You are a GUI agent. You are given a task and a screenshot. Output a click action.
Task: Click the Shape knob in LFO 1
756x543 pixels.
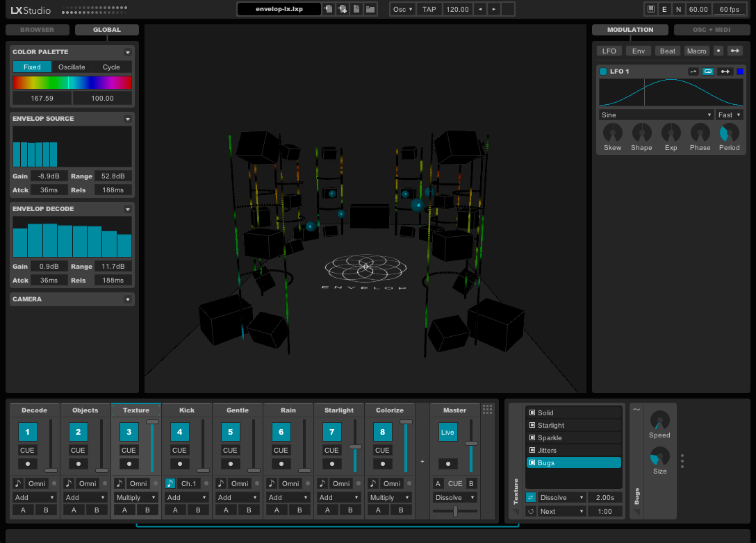pos(642,133)
